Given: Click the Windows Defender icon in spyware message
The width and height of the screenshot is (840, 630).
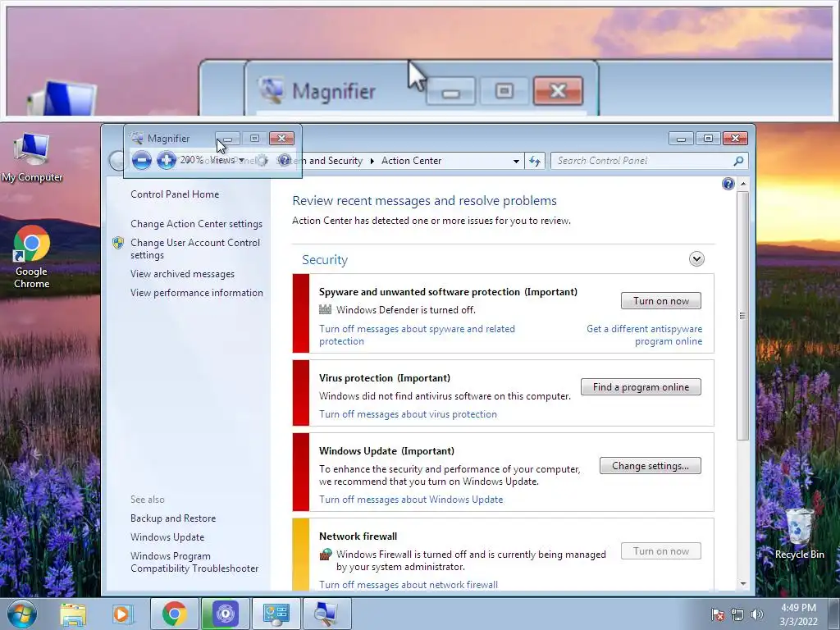Looking at the screenshot, I should 325,309.
